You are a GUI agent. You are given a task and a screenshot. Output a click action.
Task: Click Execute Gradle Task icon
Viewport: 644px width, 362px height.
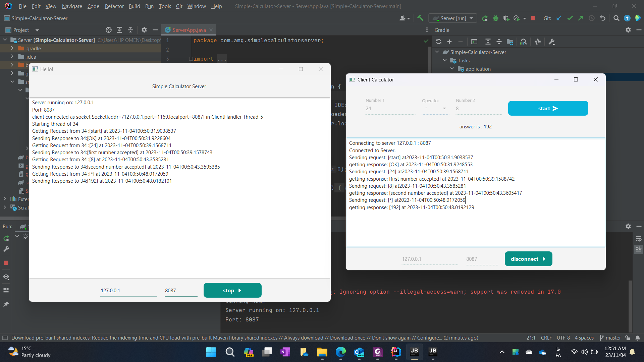tap(474, 42)
